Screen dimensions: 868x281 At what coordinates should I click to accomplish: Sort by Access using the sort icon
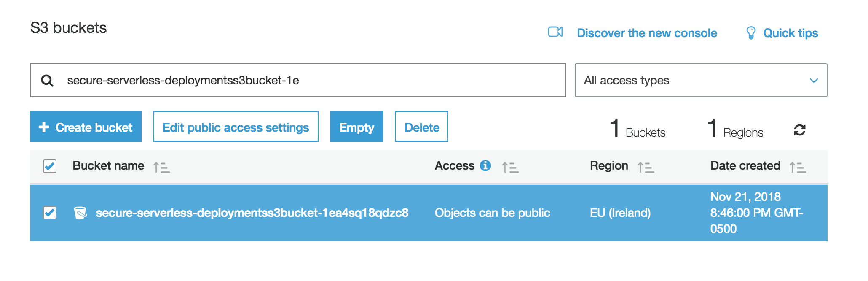point(510,168)
